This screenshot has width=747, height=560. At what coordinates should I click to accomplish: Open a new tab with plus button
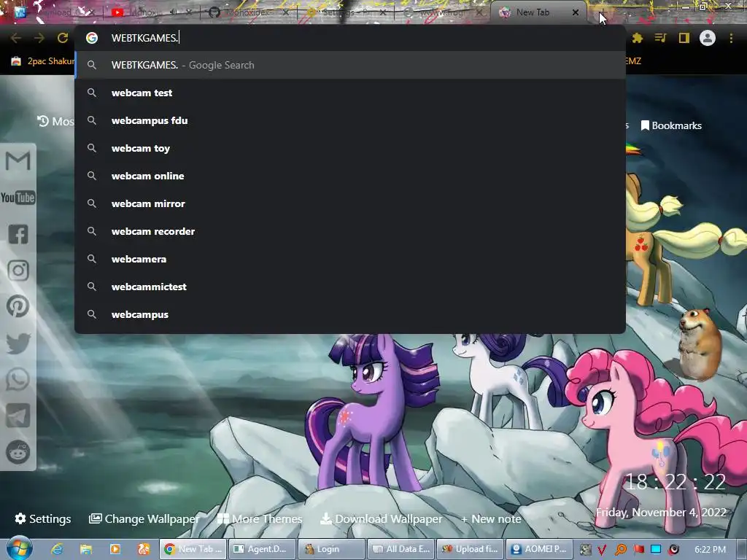click(603, 12)
